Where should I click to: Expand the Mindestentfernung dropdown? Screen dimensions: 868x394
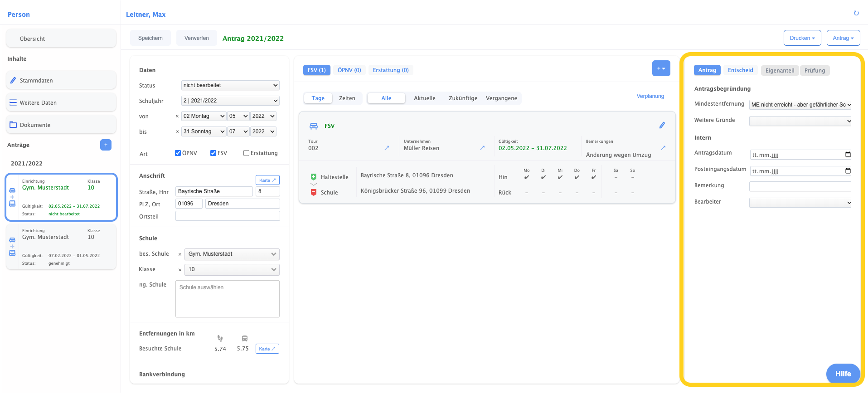pyautogui.click(x=800, y=104)
